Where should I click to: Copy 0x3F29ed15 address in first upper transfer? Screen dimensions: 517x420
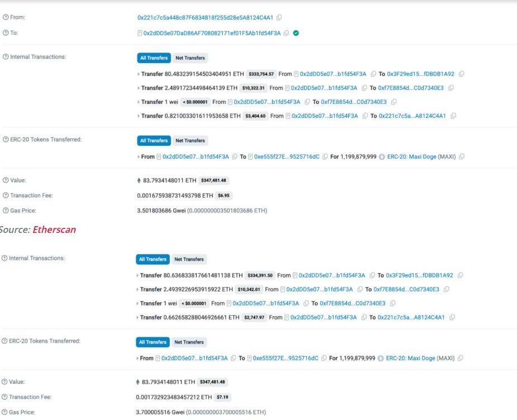tap(462, 74)
